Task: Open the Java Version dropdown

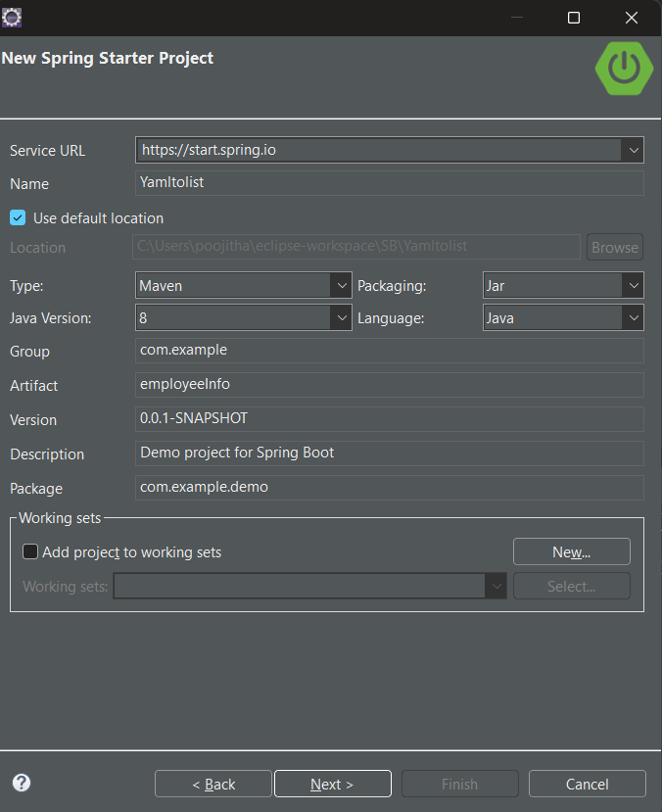Action: coord(340,317)
